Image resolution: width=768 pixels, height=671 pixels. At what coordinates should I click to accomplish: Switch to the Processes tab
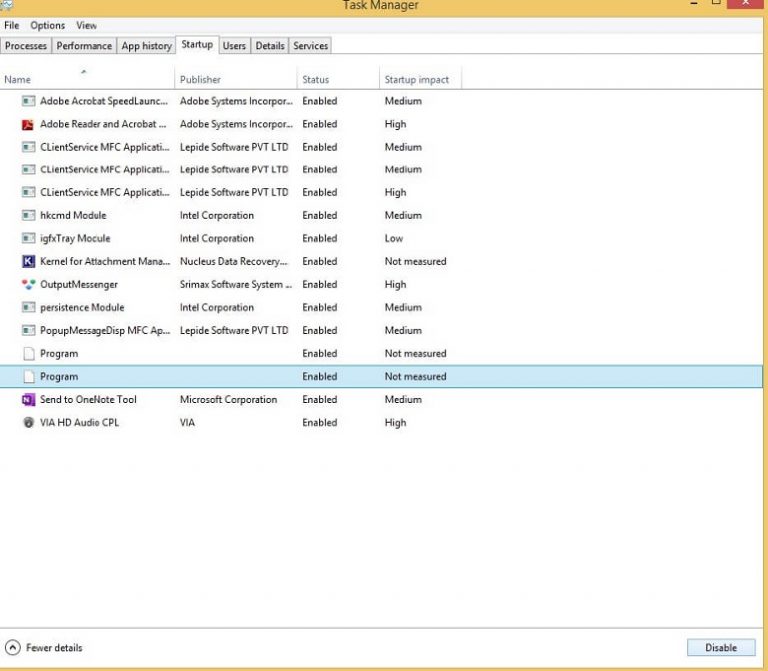point(26,46)
